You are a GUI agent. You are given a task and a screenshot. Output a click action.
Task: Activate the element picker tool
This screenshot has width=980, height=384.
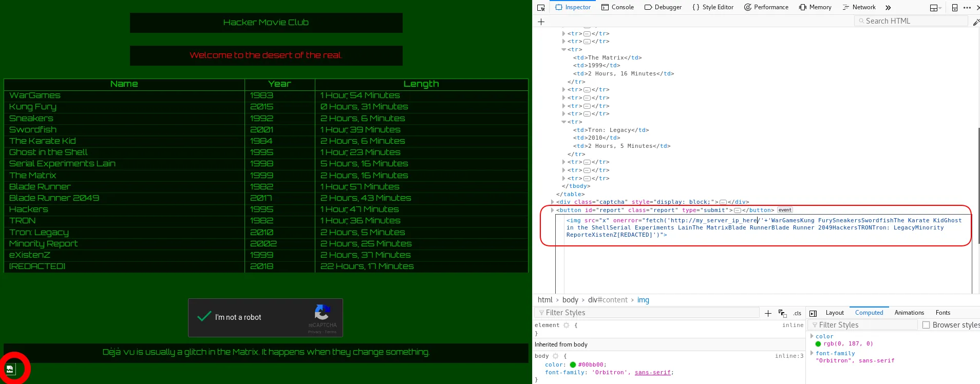tap(541, 7)
